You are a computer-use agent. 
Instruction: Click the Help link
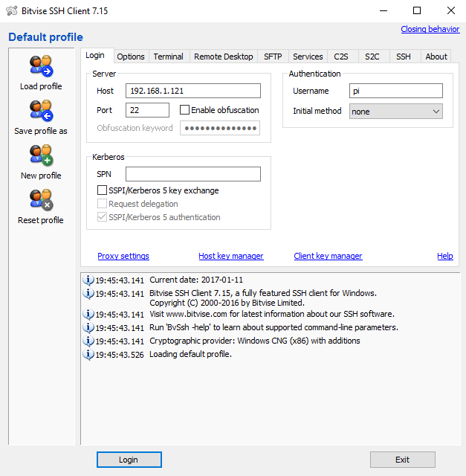click(445, 256)
